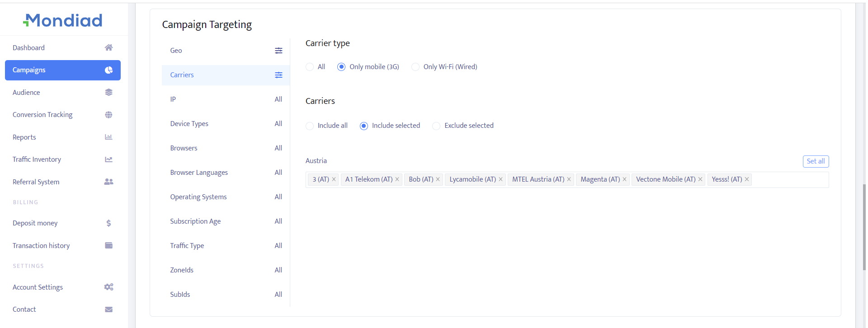
Task: Select Exclude selected carriers option
Action: click(436, 126)
